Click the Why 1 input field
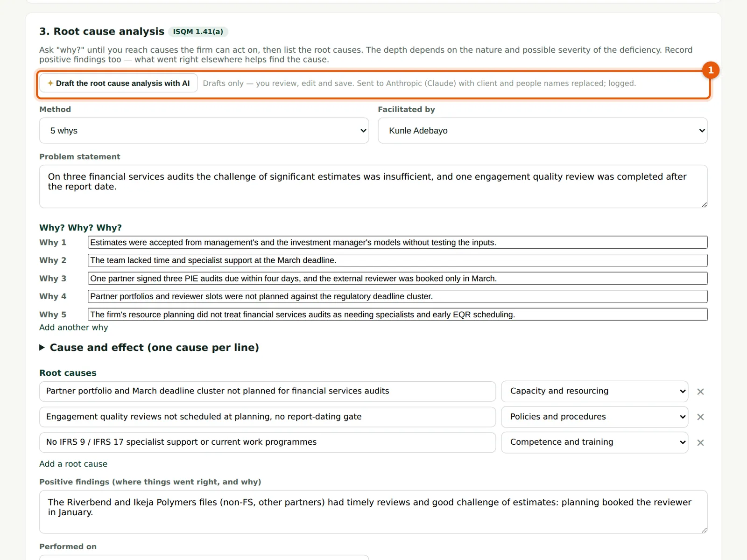Image resolution: width=747 pixels, height=560 pixels. tap(398, 242)
